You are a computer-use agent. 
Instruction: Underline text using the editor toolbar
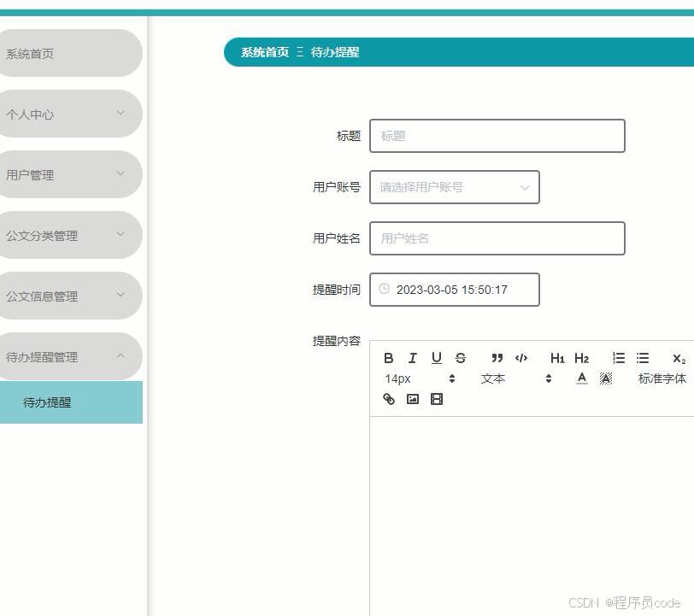(x=437, y=358)
